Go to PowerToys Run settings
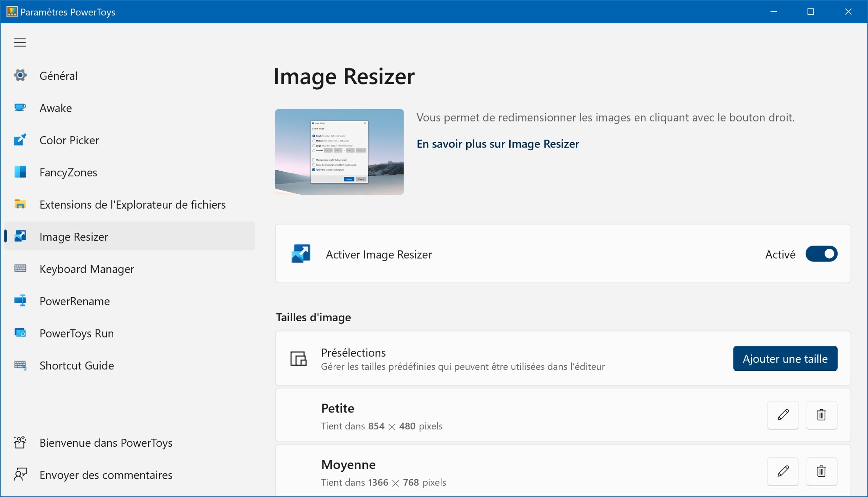Screen dimensions: 868x497 click(130, 333)
